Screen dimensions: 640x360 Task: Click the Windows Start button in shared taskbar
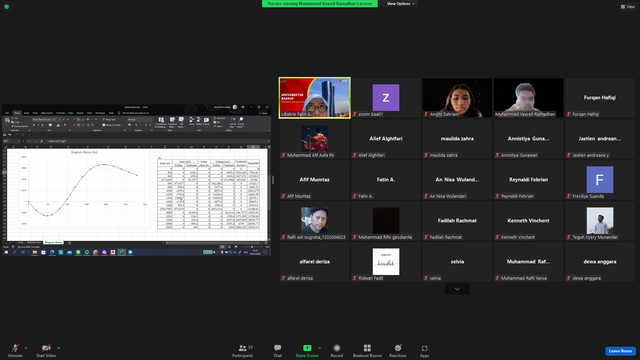coord(6,252)
